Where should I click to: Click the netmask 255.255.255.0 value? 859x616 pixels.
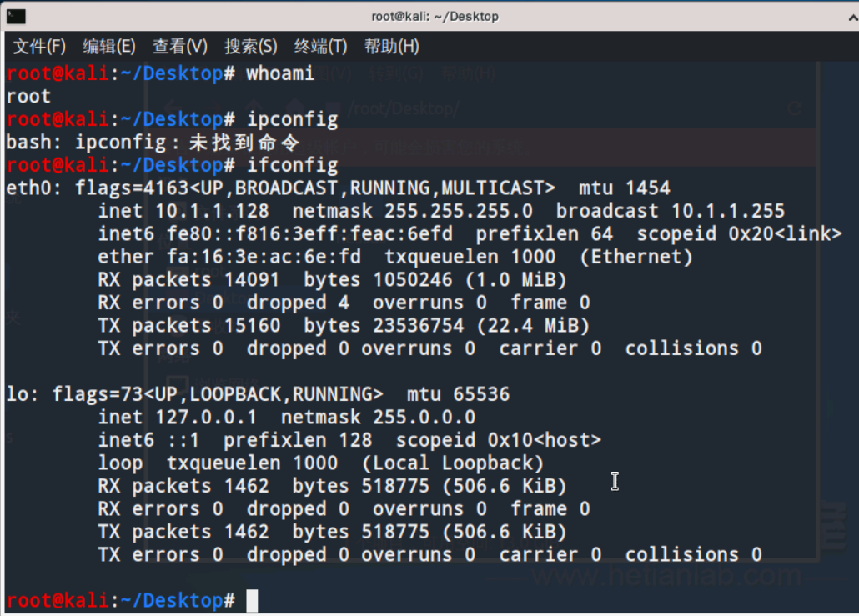pos(459,211)
